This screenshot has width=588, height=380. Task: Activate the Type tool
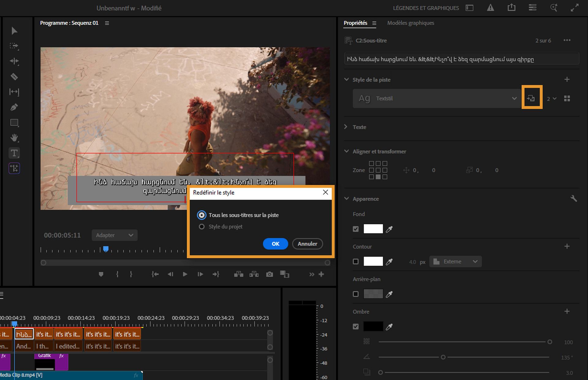pos(14,153)
